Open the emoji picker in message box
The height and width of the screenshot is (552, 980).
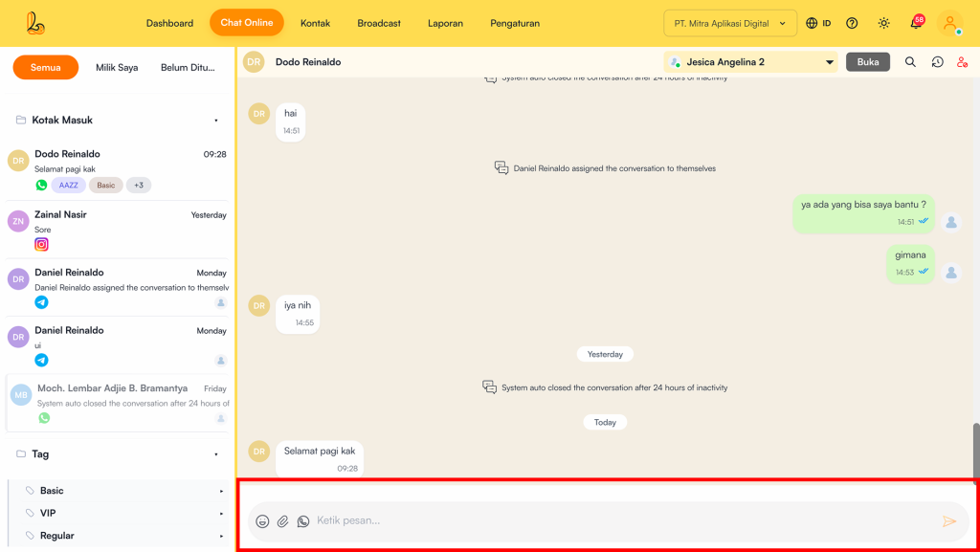tap(262, 521)
